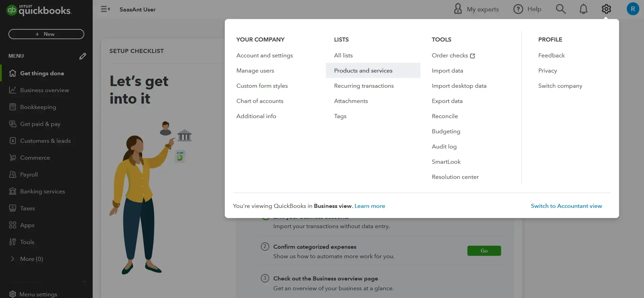Click the Business overview chart icon

[x=12, y=90]
